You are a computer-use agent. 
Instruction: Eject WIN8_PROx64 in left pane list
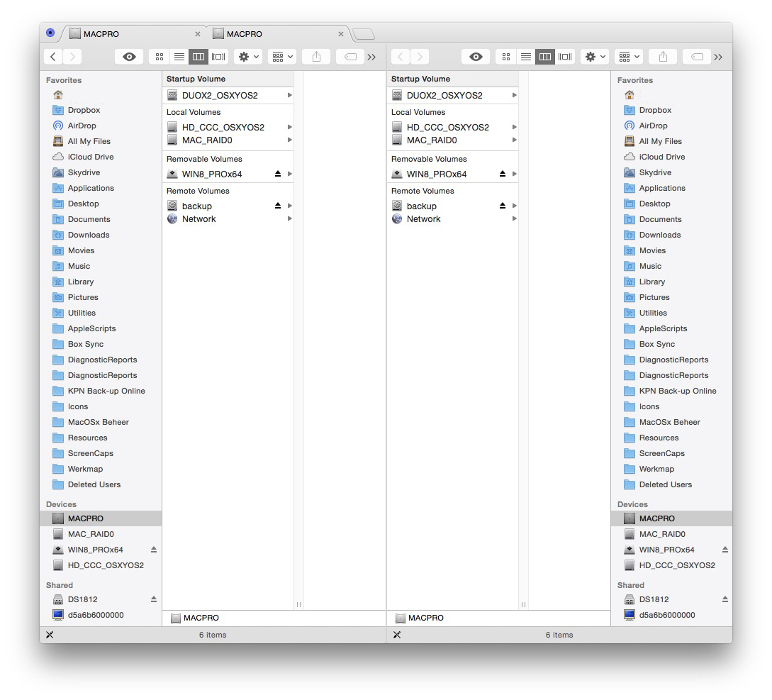278,174
